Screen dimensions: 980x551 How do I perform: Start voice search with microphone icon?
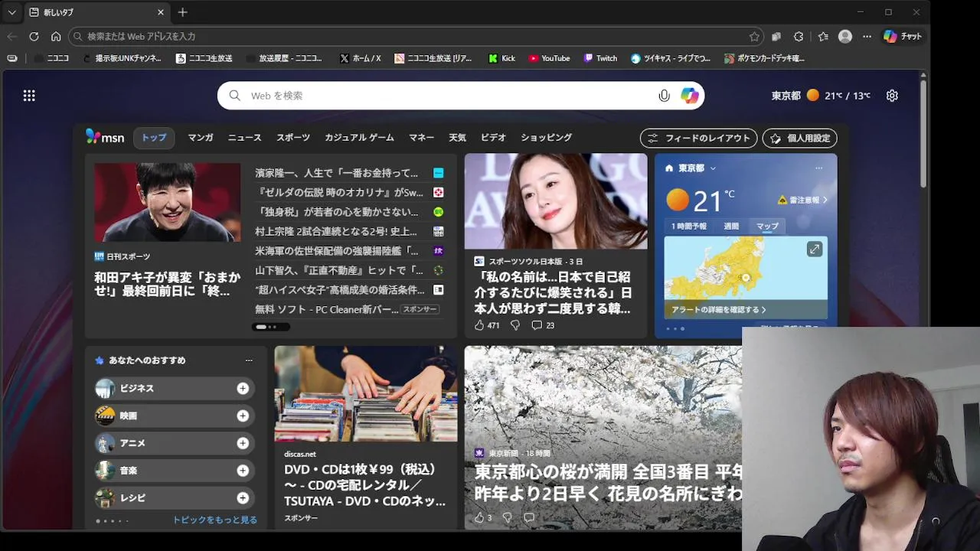coord(664,96)
